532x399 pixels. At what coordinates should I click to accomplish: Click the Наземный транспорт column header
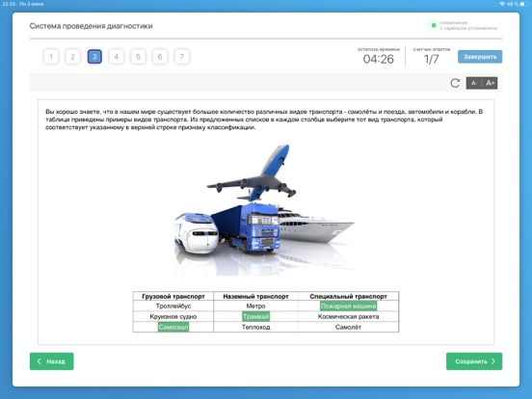pos(255,296)
